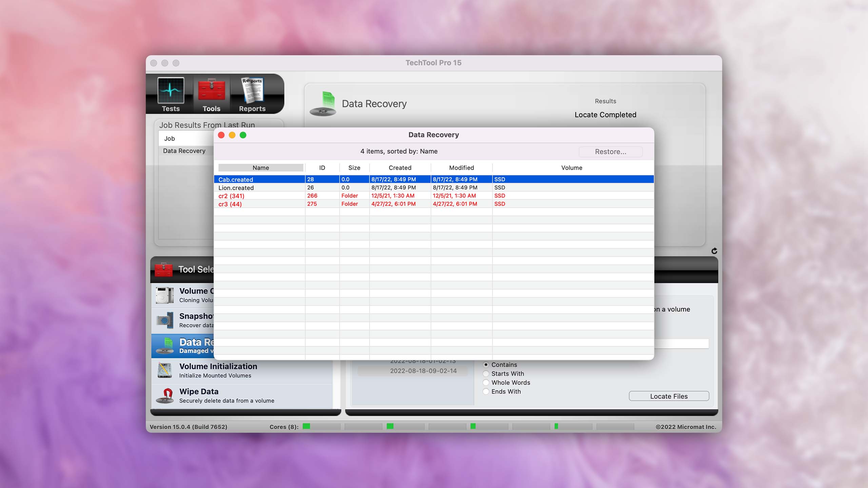This screenshot has height=488, width=868.
Task: Open Wipe Data tool
Action: click(x=242, y=395)
